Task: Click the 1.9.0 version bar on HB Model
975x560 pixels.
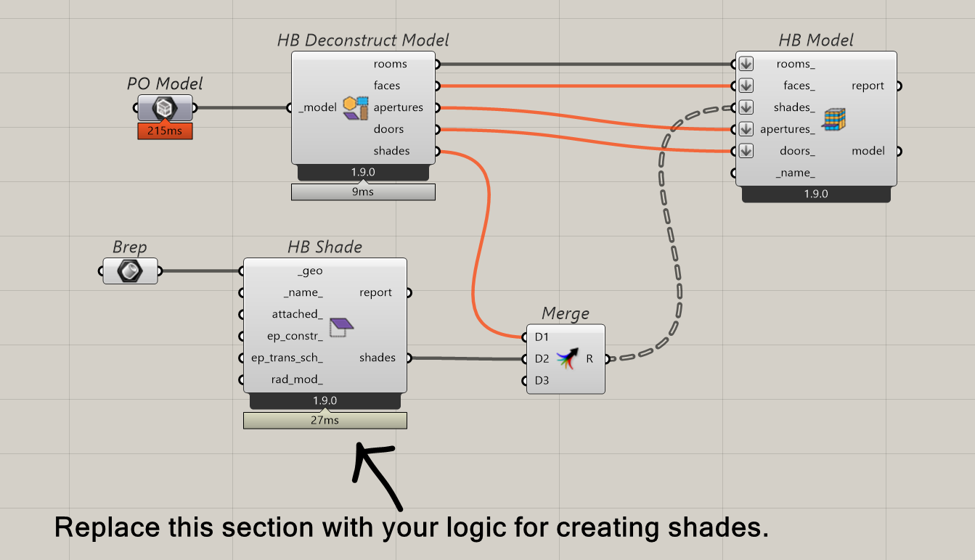Action: (816, 194)
